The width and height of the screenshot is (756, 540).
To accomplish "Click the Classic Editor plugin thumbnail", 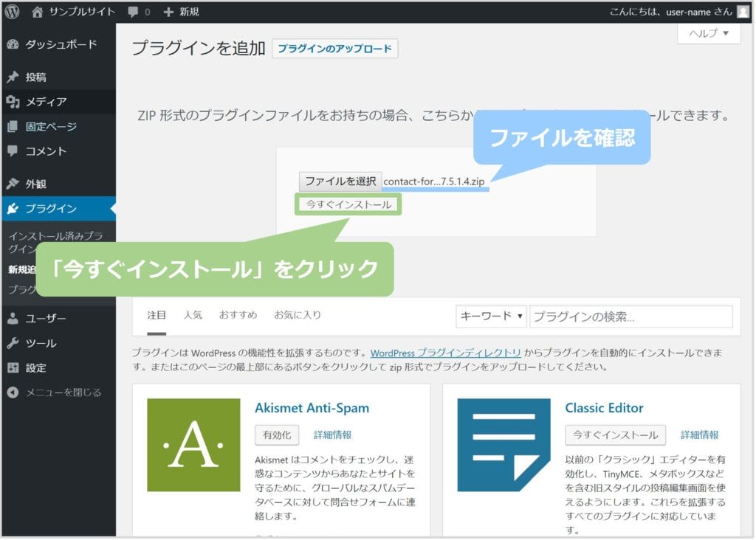I will click(x=504, y=445).
